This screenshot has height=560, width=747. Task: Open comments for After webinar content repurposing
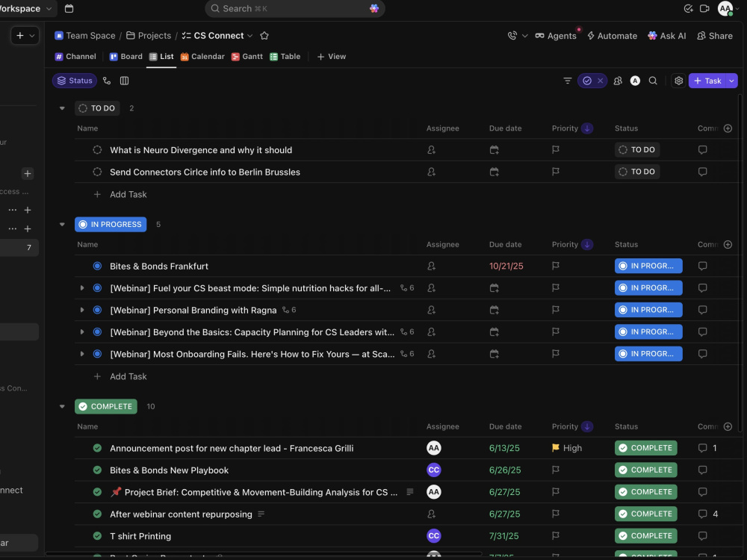pyautogui.click(x=702, y=514)
